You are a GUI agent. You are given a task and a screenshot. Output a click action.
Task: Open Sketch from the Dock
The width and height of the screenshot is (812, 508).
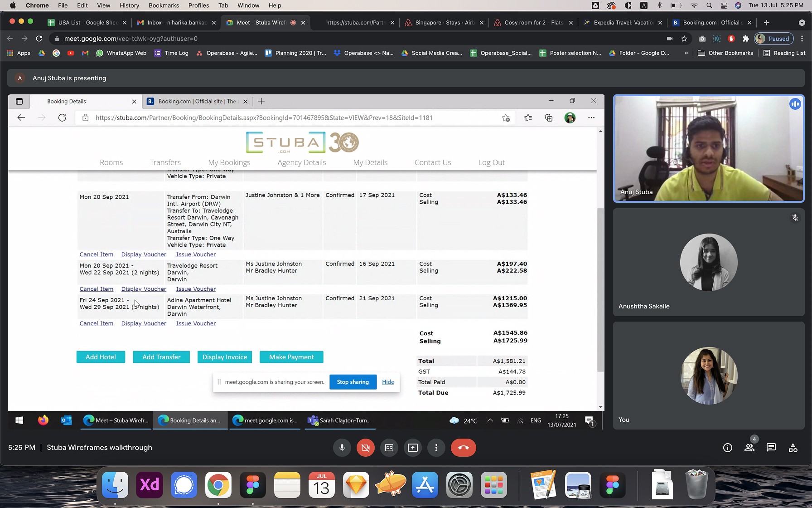(x=356, y=485)
